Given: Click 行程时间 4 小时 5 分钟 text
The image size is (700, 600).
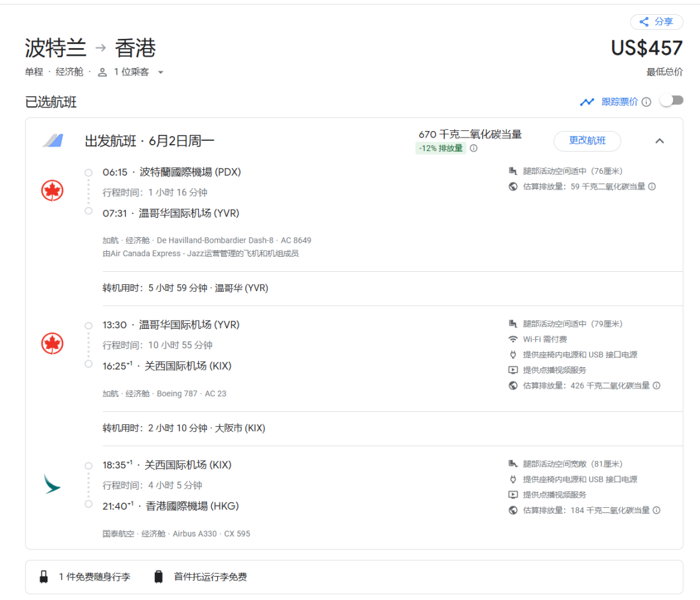Looking at the screenshot, I should [152, 485].
